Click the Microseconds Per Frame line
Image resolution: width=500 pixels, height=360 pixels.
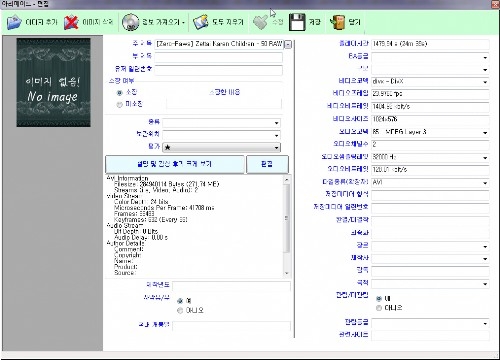[164, 208]
